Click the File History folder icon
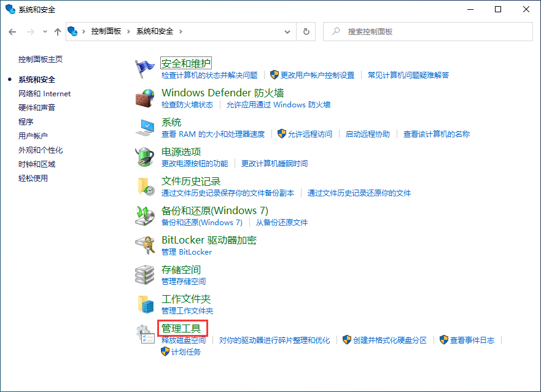The image size is (541, 392). pyautogui.click(x=145, y=186)
